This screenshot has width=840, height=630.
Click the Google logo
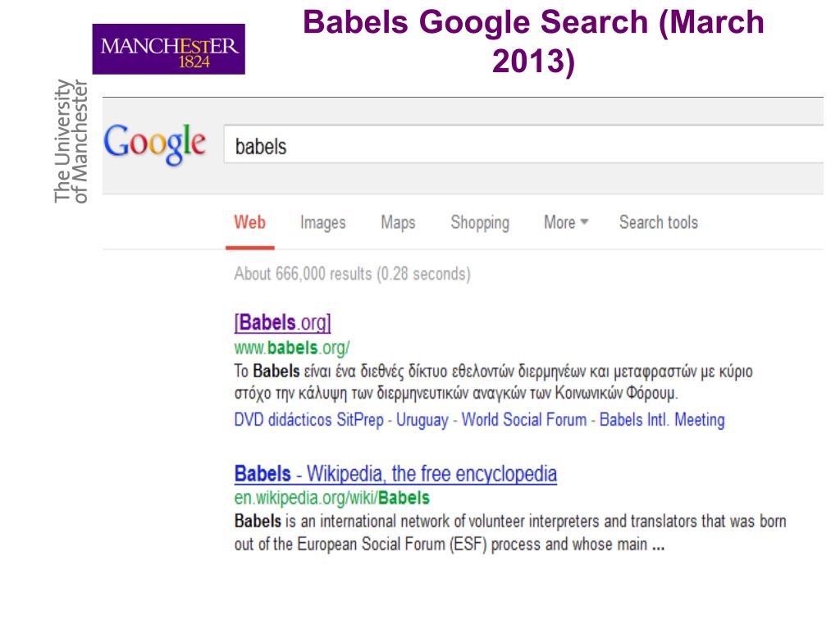coord(154,144)
